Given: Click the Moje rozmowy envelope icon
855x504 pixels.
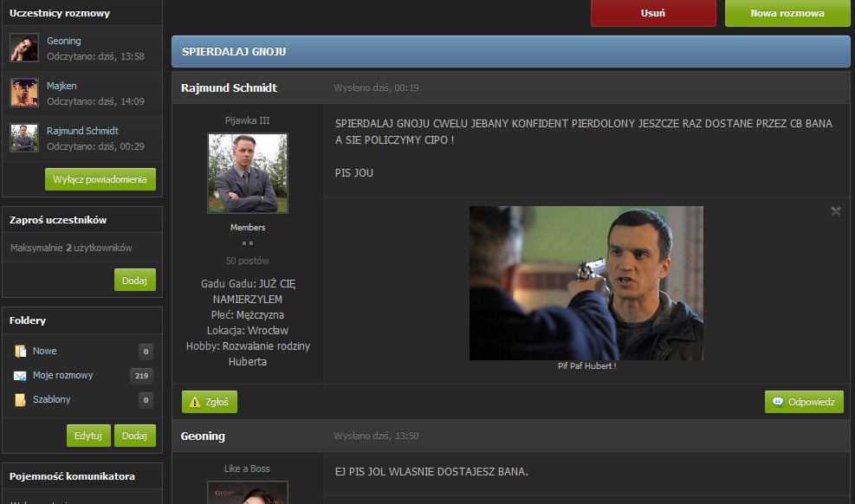Looking at the screenshot, I should [20, 376].
